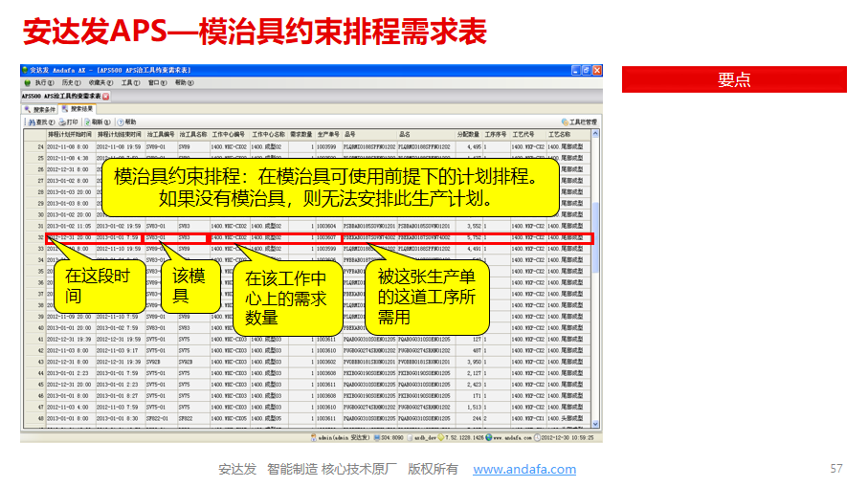
Task: Click the 品名 column header
Action: point(425,135)
